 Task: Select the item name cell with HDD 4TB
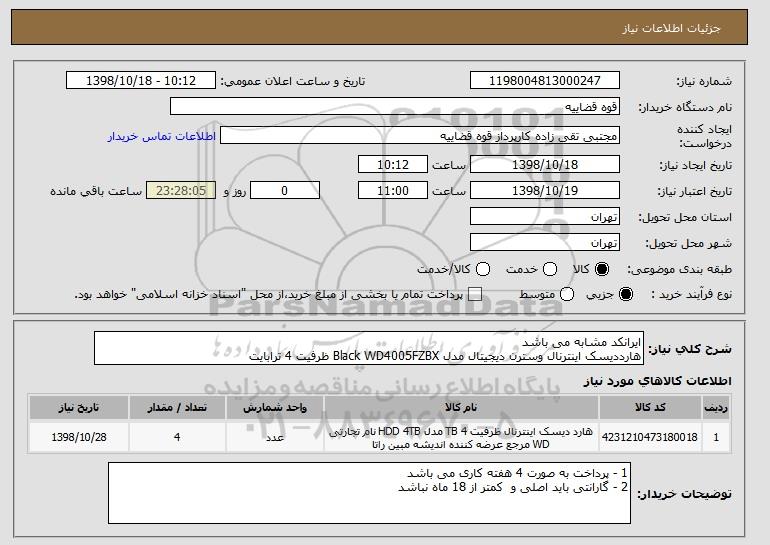[x=461, y=437]
